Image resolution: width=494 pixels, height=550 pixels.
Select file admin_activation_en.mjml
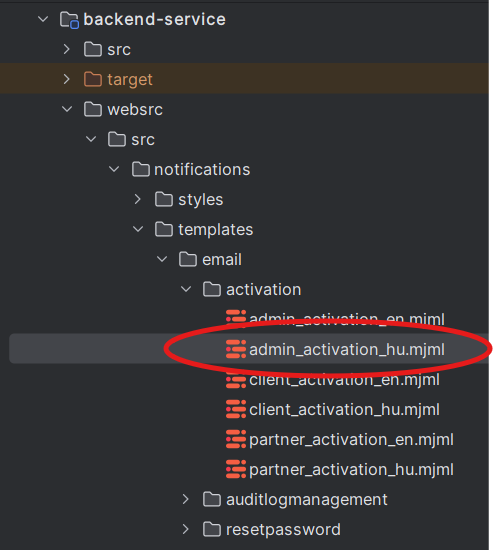click(x=347, y=319)
